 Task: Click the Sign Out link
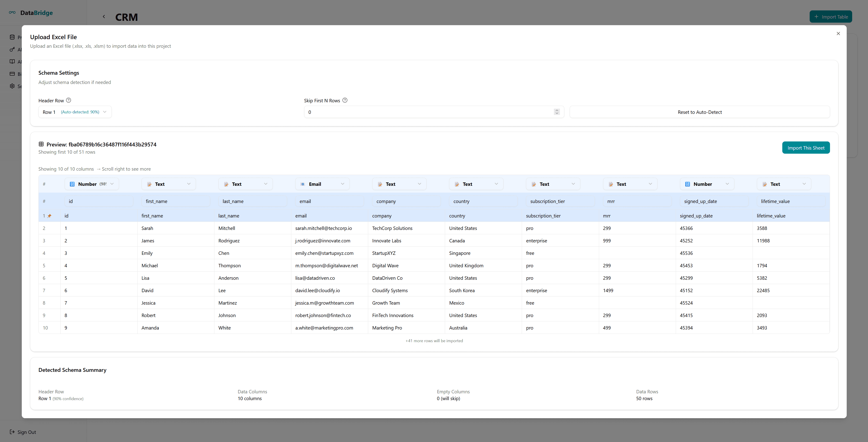[27, 432]
